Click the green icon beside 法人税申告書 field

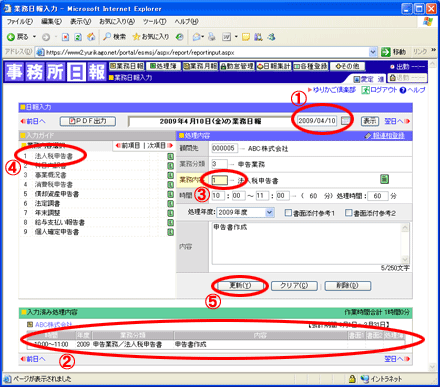click(x=384, y=179)
